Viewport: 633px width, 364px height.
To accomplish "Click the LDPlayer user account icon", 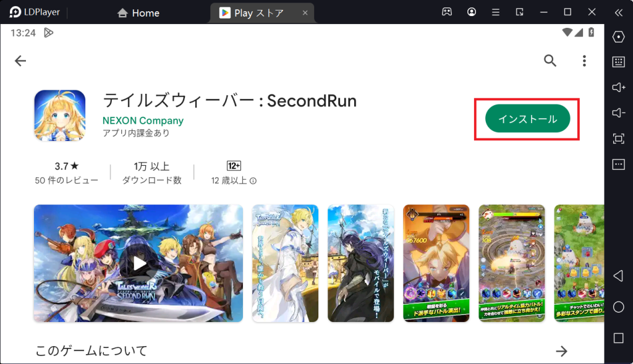I will [472, 12].
